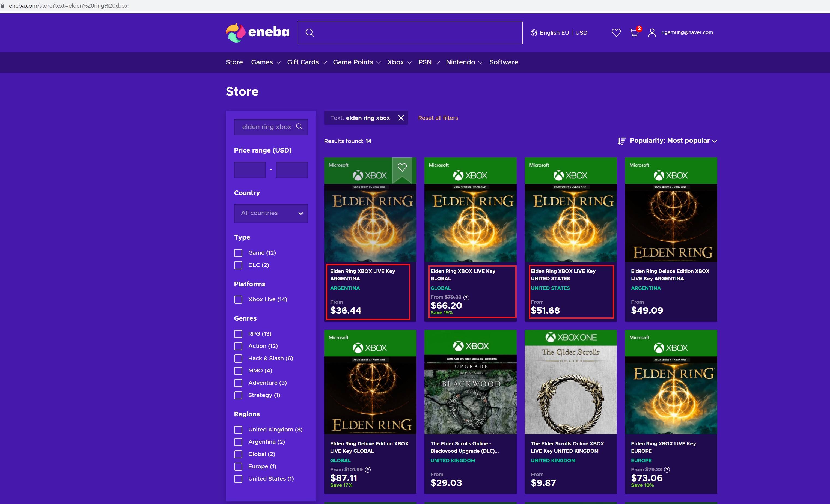Open the Software nav item

[504, 62]
